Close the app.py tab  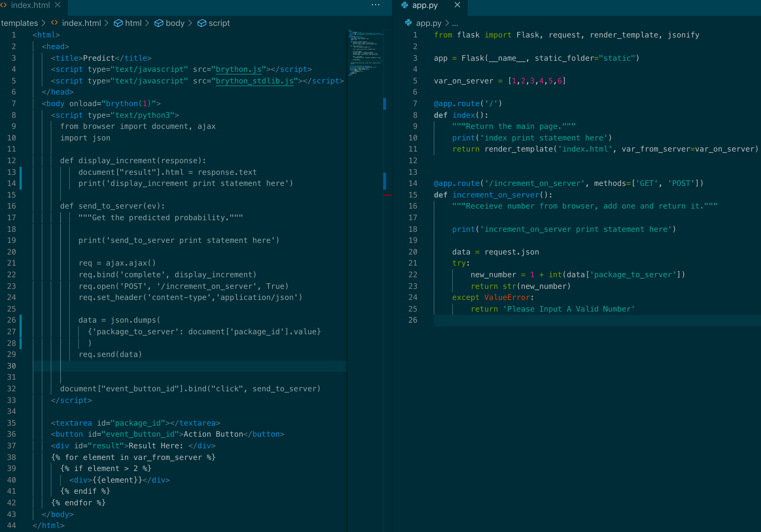457,5
